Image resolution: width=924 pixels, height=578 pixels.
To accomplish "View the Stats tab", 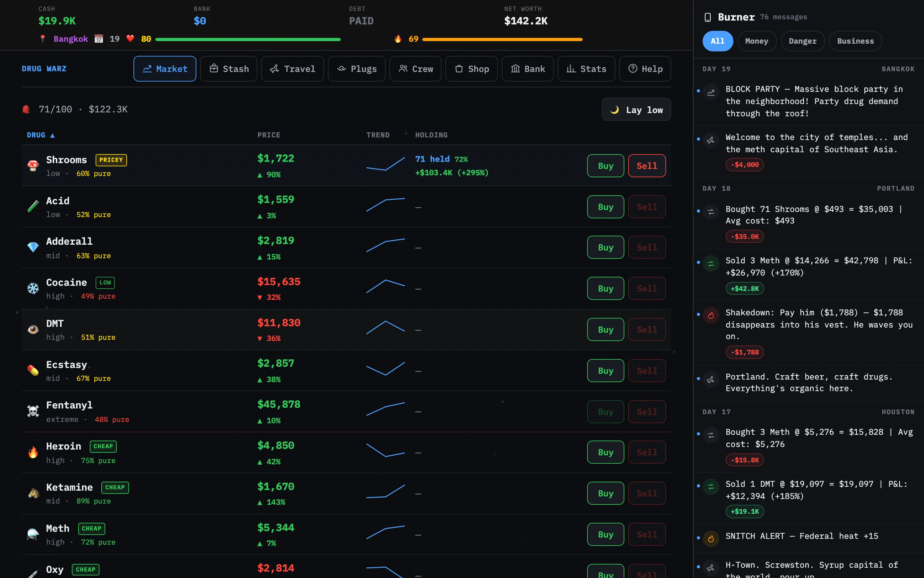I will click(x=586, y=69).
